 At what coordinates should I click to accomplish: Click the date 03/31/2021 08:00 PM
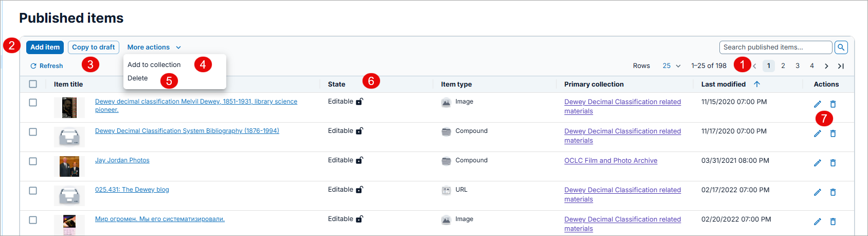point(735,160)
